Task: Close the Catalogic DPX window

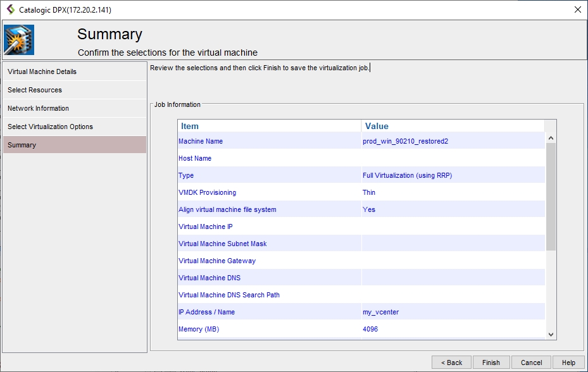Action: click(x=577, y=9)
